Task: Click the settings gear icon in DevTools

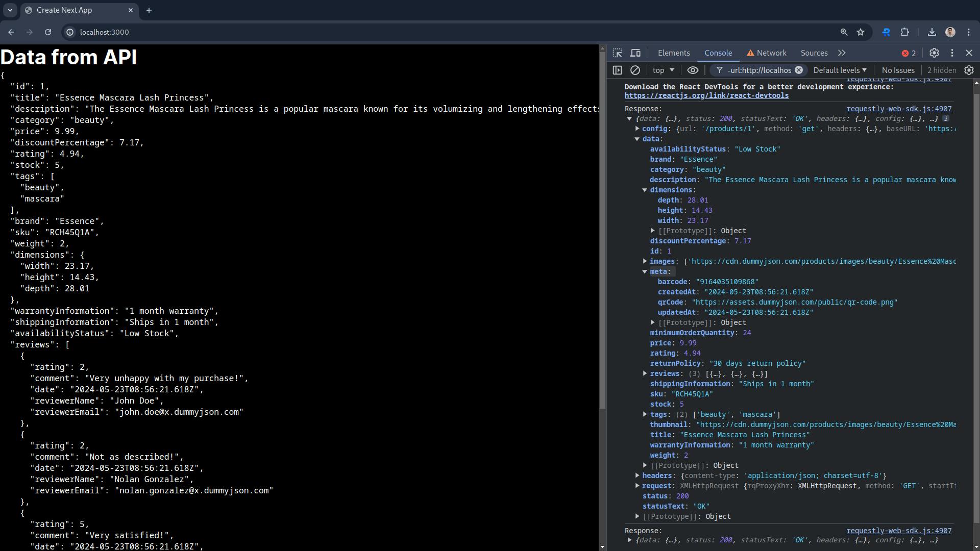Action: pyautogui.click(x=935, y=53)
